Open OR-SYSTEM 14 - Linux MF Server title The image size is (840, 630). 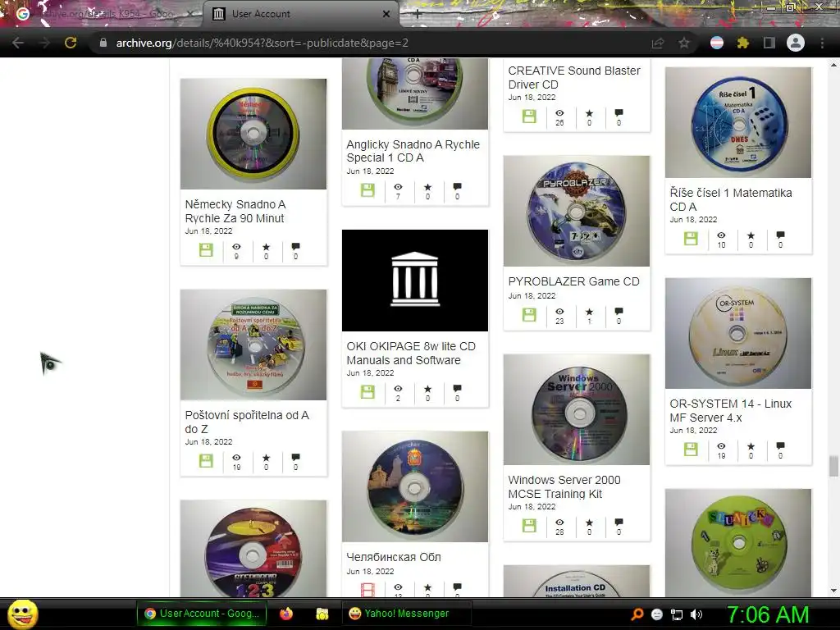[x=731, y=410]
